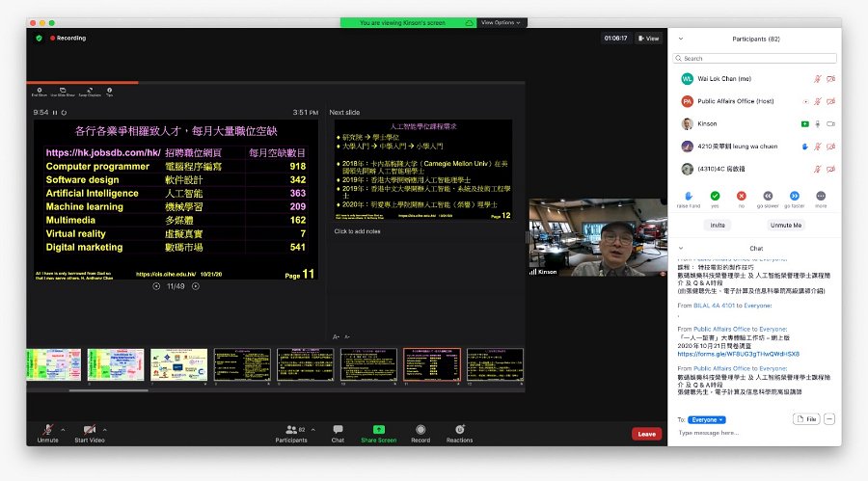The image size is (868, 481).
Task: Click the End Show icon
Action: (x=40, y=92)
